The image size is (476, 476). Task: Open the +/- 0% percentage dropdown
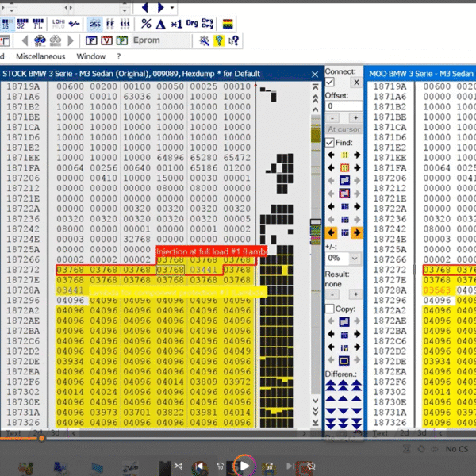pyautogui.click(x=354, y=259)
